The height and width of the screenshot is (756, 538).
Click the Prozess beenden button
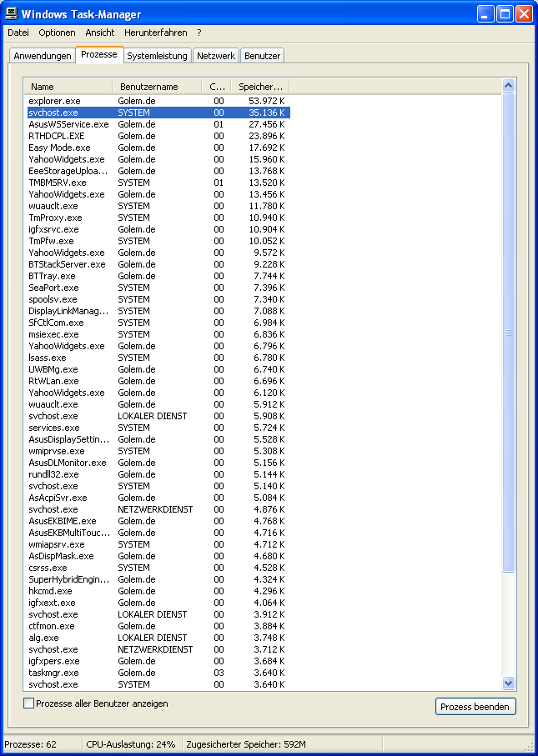tap(475, 707)
